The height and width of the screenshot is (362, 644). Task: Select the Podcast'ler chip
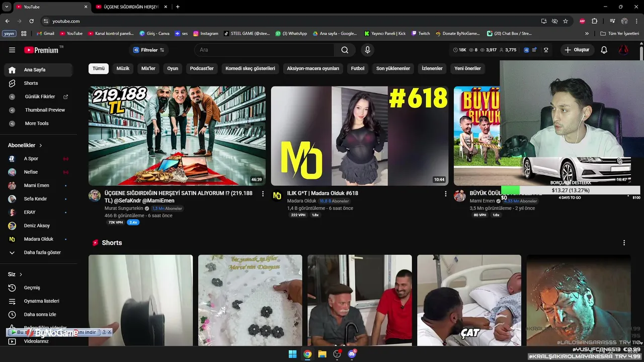pos(202,68)
